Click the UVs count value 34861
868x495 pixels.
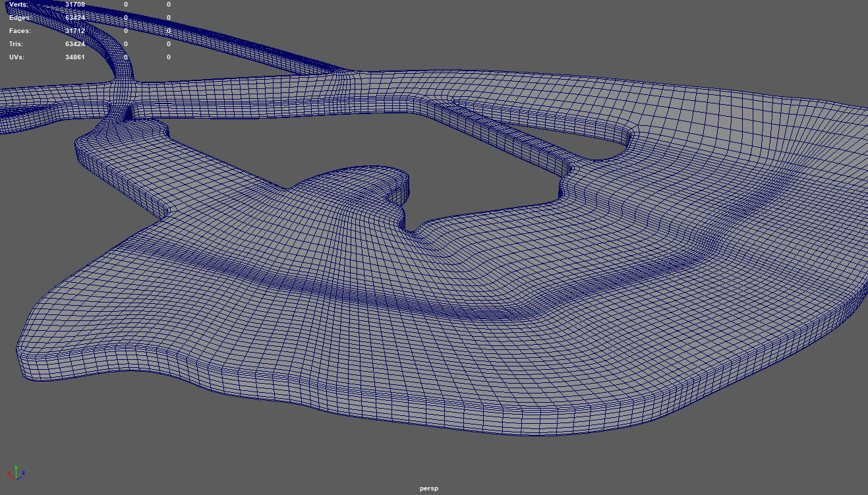coord(75,57)
